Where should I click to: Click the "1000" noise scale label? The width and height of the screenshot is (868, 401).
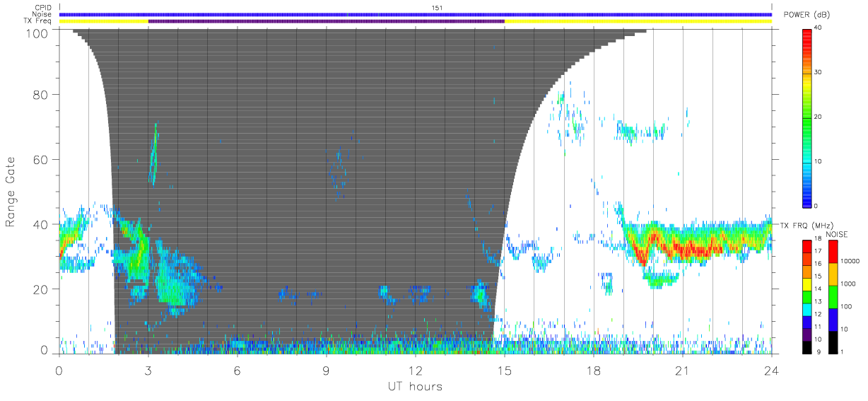[849, 284]
